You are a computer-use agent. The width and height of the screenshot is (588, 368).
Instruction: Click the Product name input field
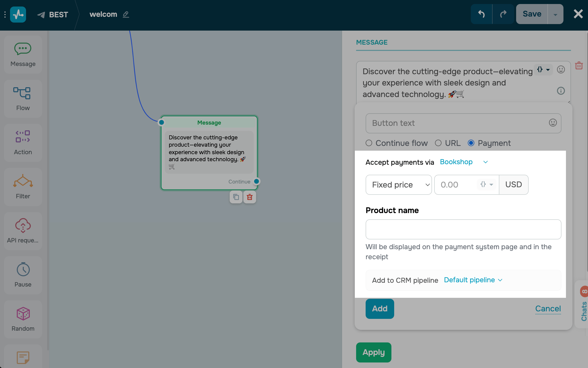463,229
